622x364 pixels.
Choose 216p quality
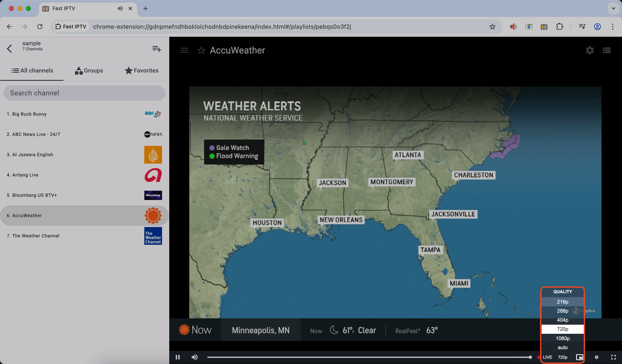pyautogui.click(x=563, y=302)
